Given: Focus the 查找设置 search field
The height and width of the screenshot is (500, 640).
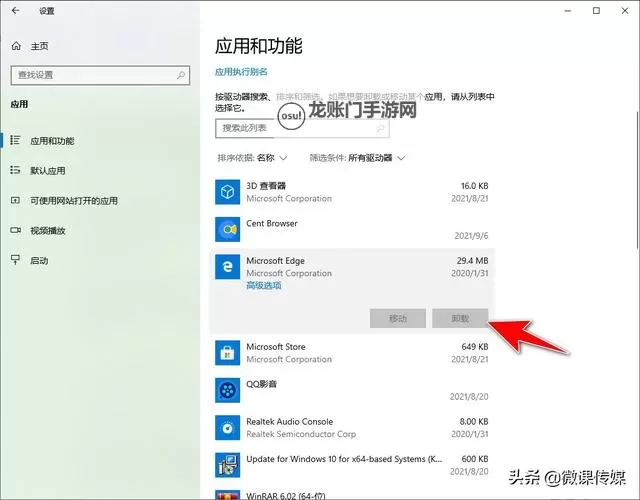Looking at the screenshot, I should point(100,75).
